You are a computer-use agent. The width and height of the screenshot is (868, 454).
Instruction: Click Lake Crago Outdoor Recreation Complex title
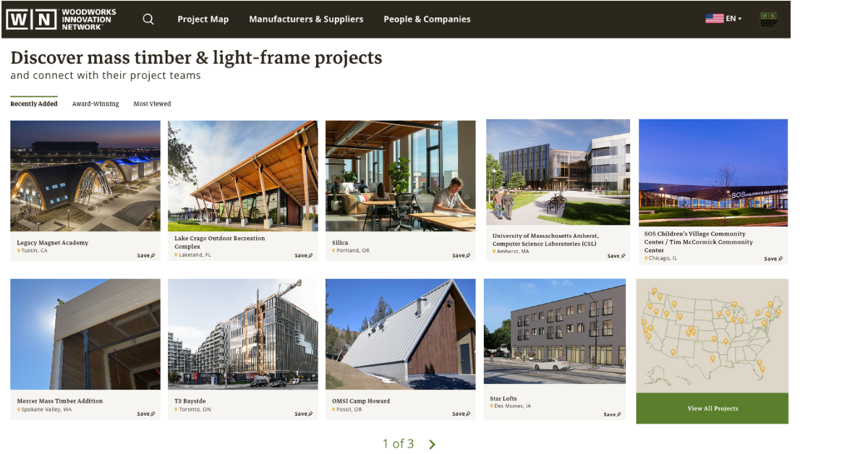pos(220,242)
